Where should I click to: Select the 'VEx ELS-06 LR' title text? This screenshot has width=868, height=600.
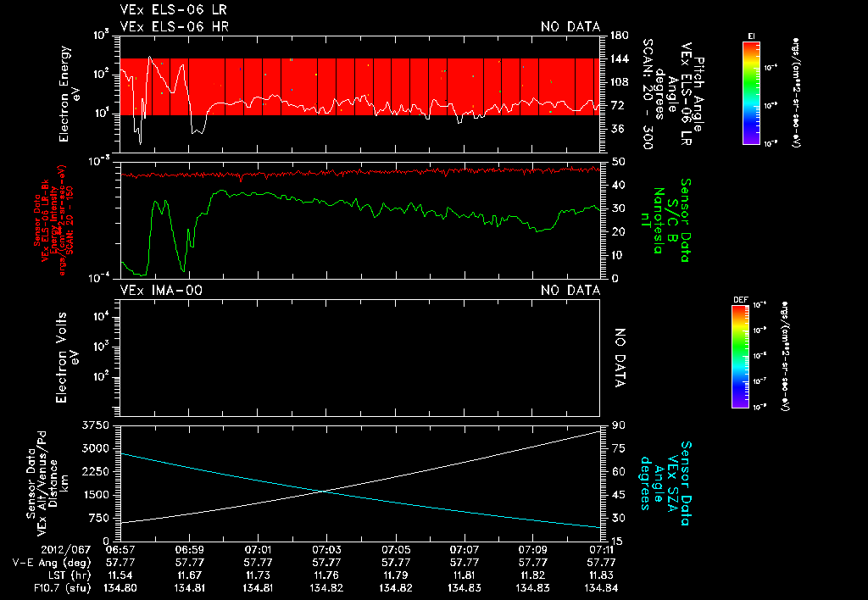click(x=173, y=9)
